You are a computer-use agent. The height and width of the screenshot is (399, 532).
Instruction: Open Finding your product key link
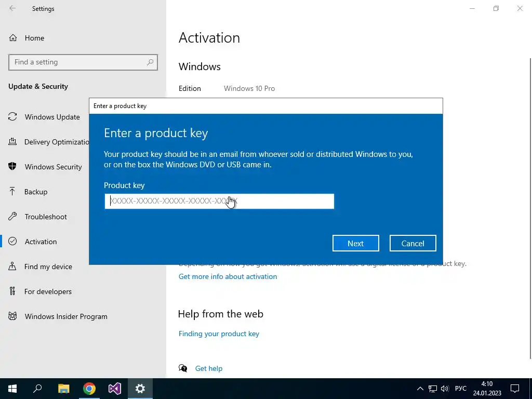click(x=219, y=334)
